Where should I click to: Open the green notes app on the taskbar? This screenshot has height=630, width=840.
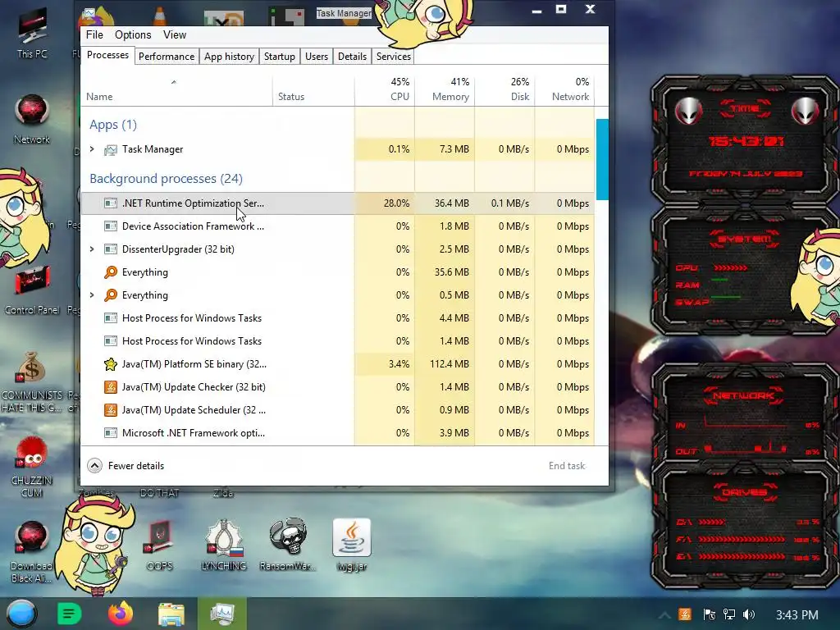click(69, 614)
